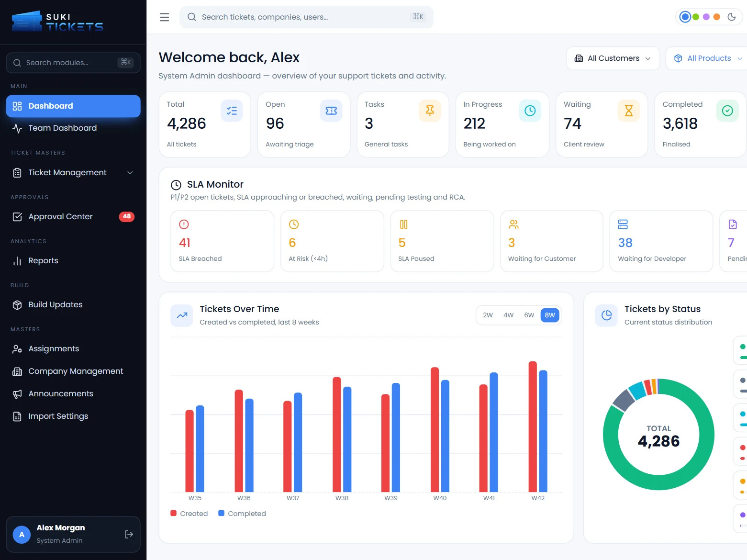Image resolution: width=747 pixels, height=560 pixels.
Task: Select the green theme color dot
Action: point(696,17)
